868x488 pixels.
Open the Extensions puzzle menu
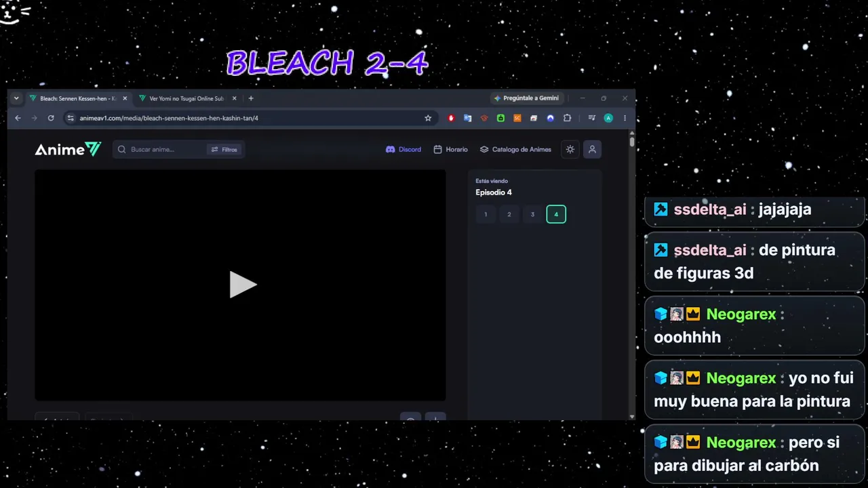(x=567, y=118)
